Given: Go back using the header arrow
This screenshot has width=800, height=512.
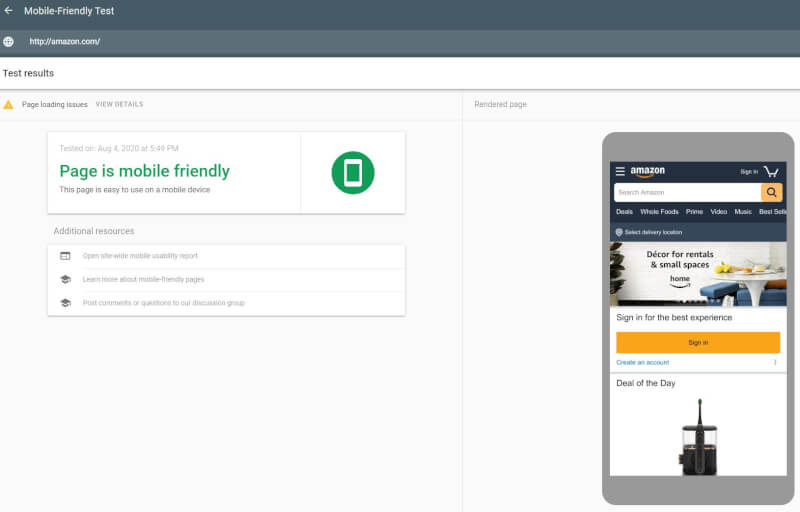Looking at the screenshot, I should (9, 10).
